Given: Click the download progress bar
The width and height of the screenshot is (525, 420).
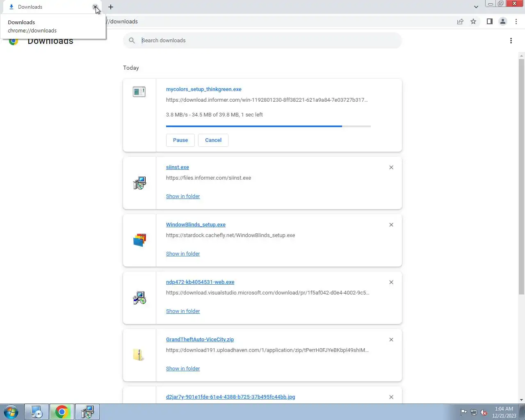Looking at the screenshot, I should click(268, 126).
